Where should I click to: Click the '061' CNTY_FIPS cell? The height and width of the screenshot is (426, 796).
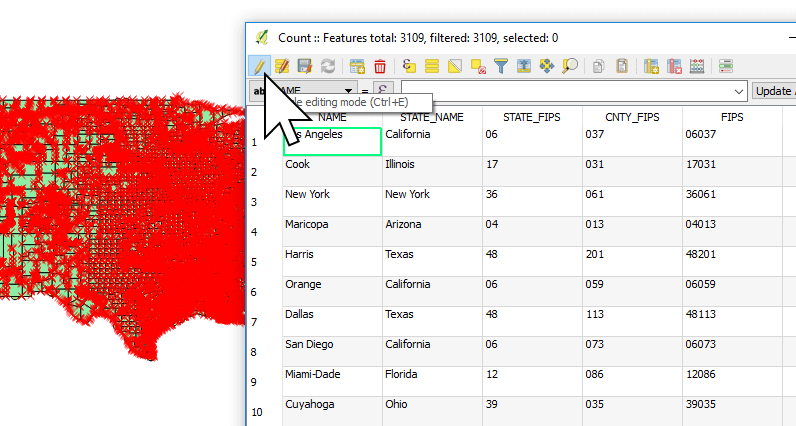point(632,202)
